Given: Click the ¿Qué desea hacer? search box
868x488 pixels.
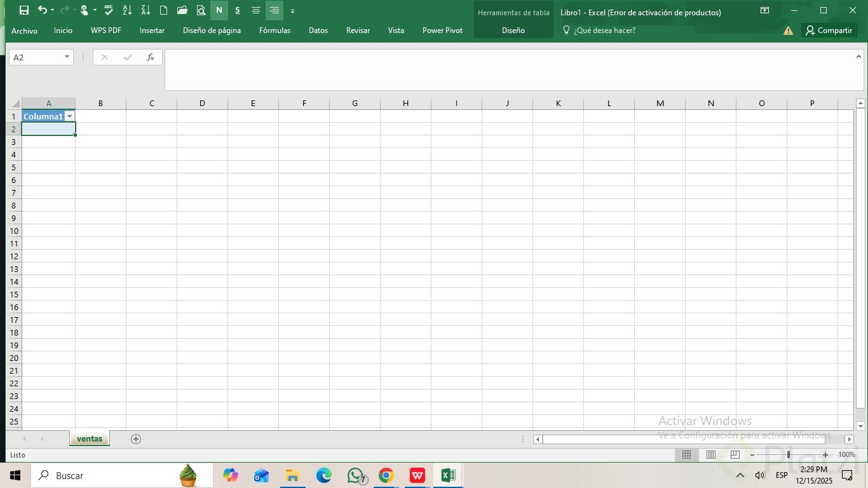Looking at the screenshot, I should (x=599, y=30).
